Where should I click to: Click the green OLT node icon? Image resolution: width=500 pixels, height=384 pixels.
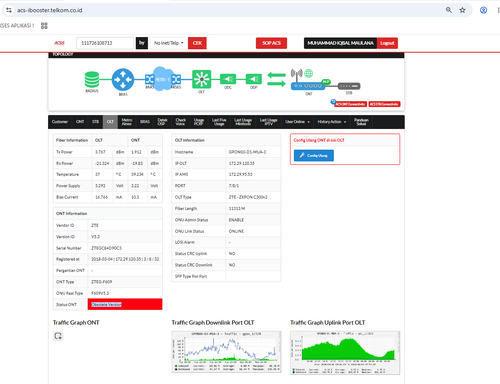click(x=201, y=79)
